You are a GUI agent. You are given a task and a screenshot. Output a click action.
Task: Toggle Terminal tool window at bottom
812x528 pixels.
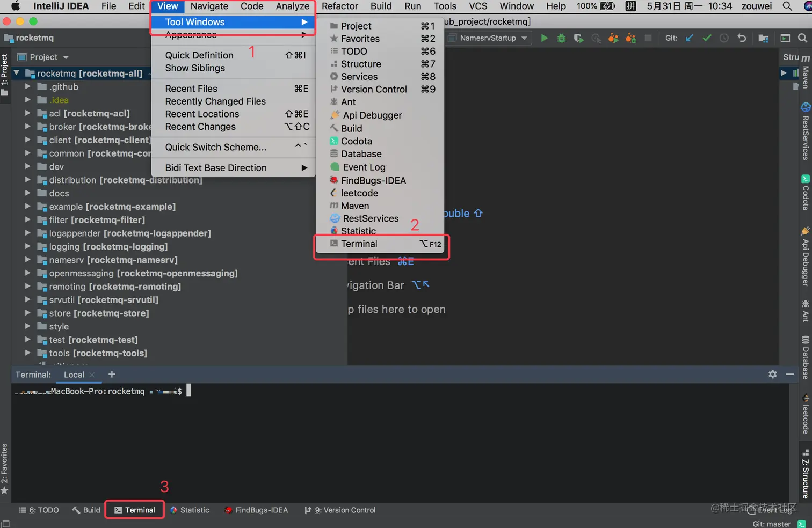pyautogui.click(x=134, y=510)
